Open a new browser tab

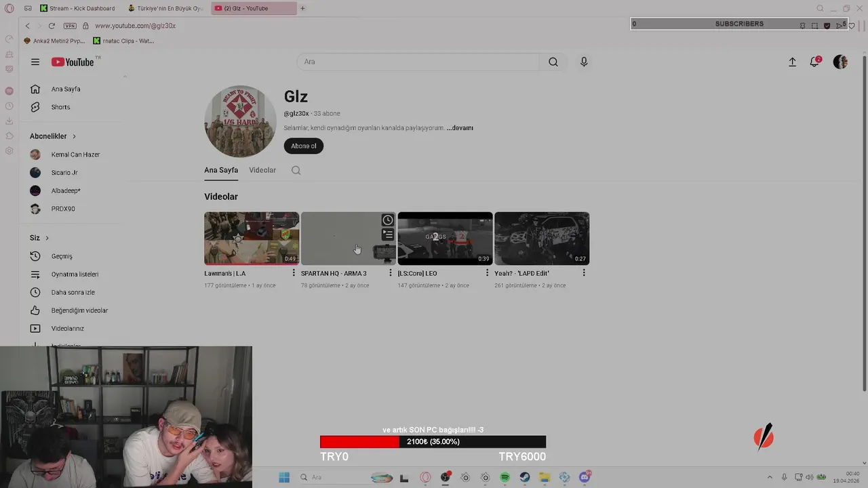(x=302, y=8)
